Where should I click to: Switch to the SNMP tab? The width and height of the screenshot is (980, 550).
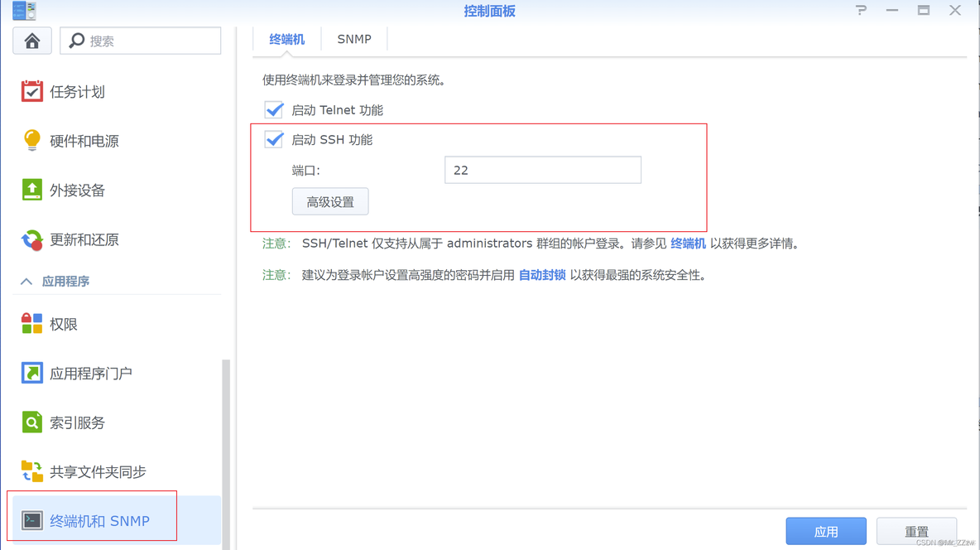coord(354,39)
